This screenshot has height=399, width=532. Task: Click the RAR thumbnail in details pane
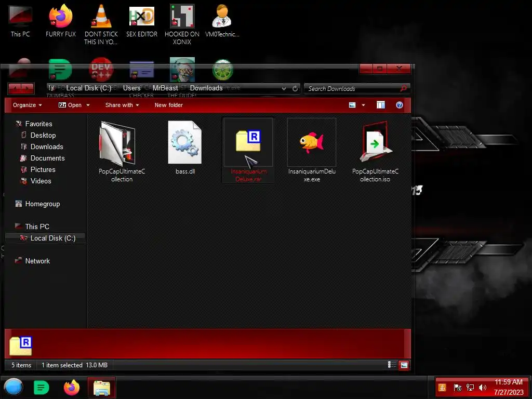[21, 345]
